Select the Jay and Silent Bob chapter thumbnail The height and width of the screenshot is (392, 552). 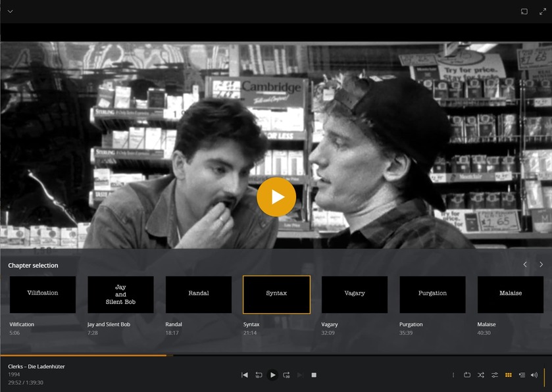(x=120, y=295)
